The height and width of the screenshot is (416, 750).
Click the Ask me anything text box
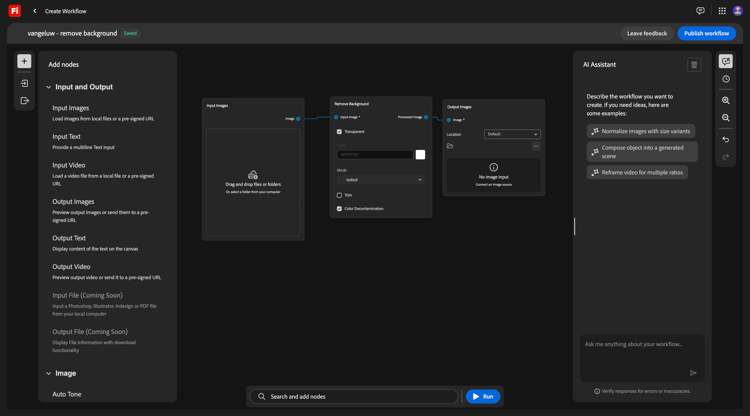(x=642, y=358)
